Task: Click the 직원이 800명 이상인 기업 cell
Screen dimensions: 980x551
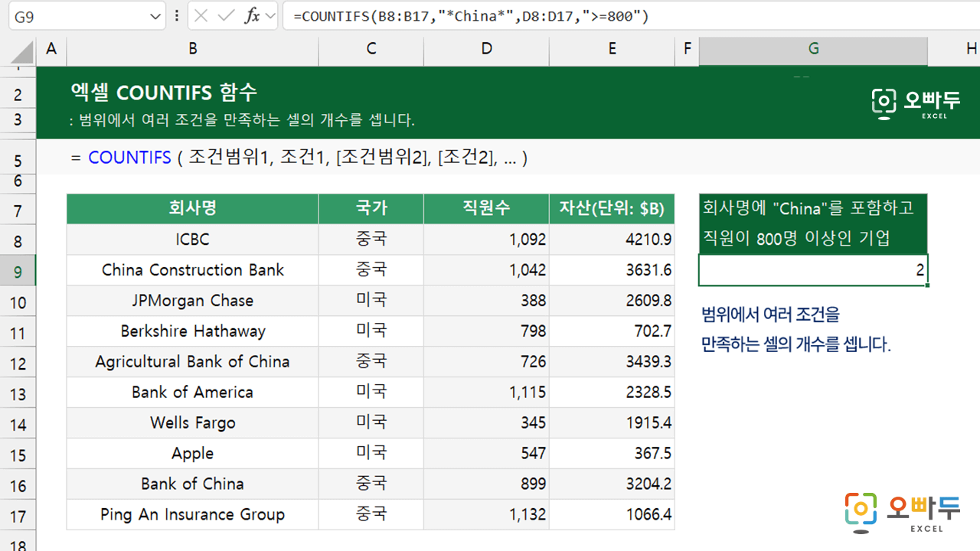Action: (x=813, y=239)
